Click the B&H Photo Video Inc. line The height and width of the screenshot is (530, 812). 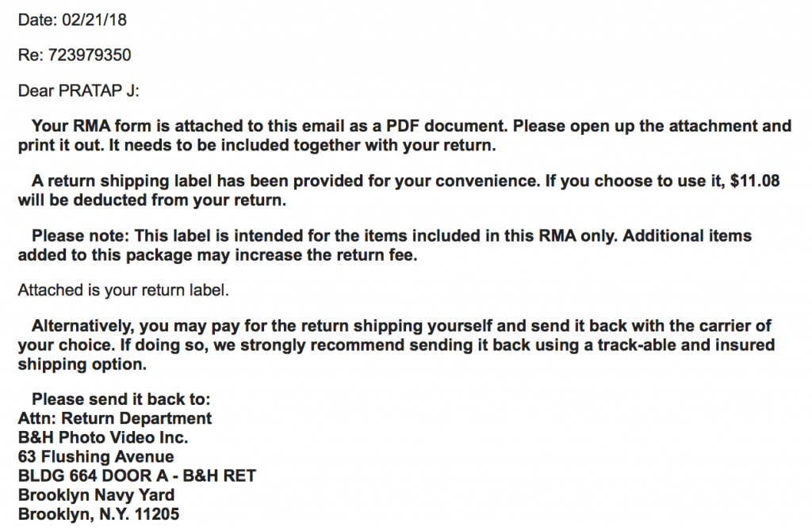(103, 437)
